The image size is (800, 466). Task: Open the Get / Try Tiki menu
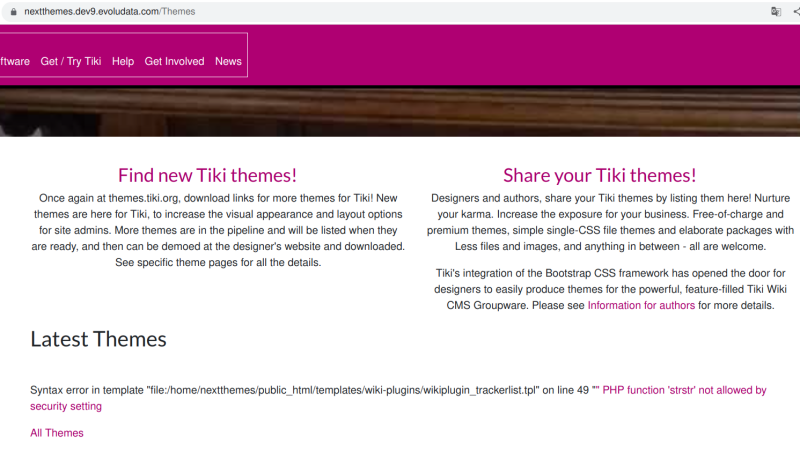71,61
